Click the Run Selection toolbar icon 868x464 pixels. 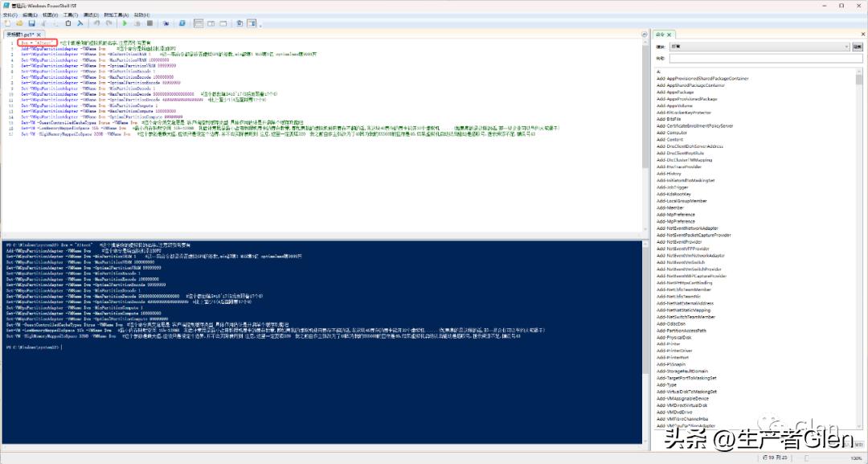[137, 23]
